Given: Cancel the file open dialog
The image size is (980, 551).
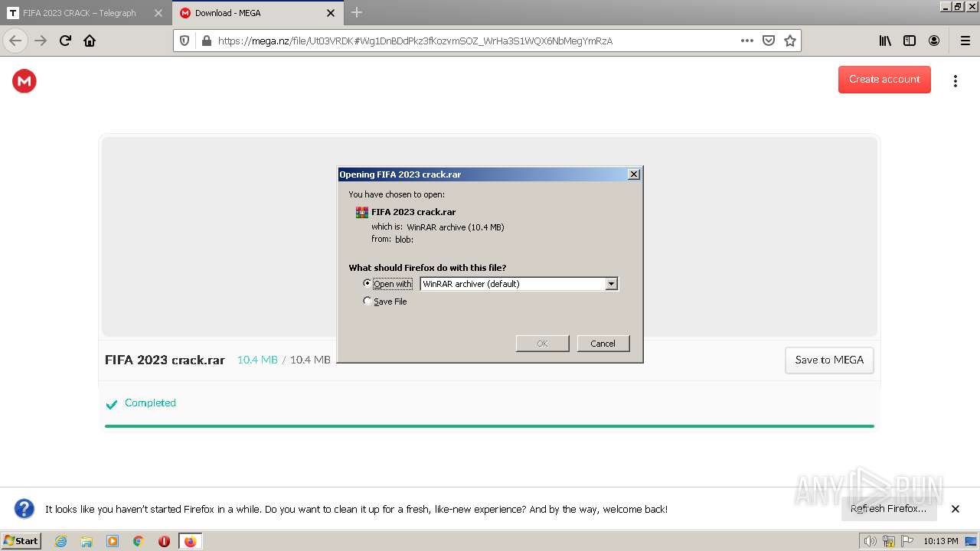Looking at the screenshot, I should 603,344.
